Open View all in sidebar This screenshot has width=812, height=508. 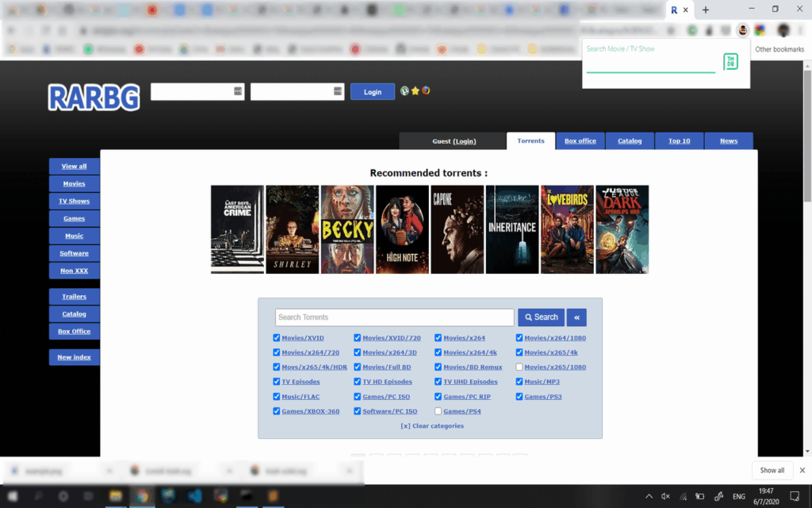point(74,167)
